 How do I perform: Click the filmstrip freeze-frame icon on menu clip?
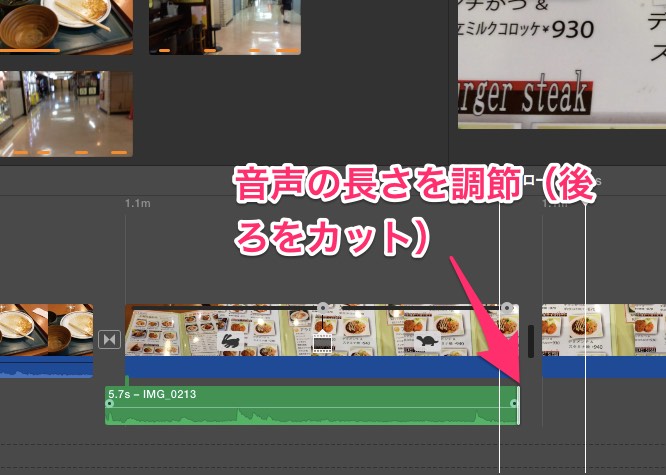click(x=322, y=341)
